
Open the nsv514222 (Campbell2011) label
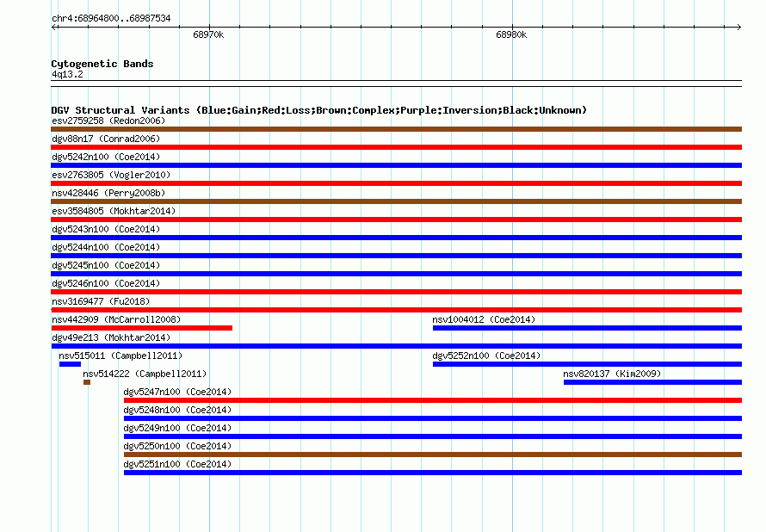[x=145, y=374]
